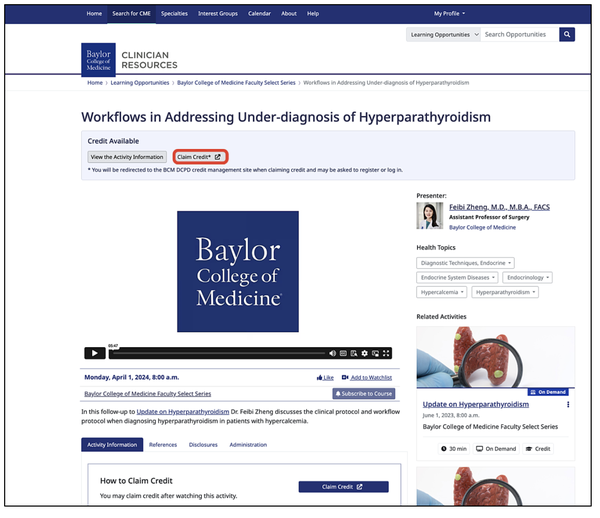Open Interest Groups in navigation
Image resolution: width=600 pixels, height=518 pixels.
click(218, 13)
